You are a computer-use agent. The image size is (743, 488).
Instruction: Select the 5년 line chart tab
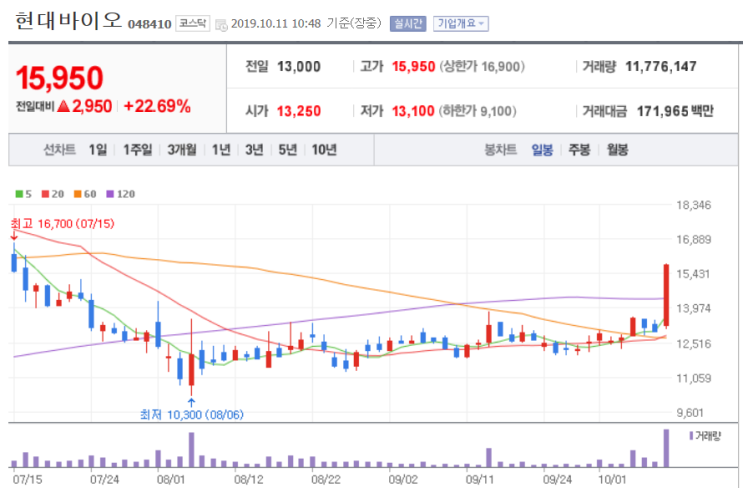[x=287, y=150]
